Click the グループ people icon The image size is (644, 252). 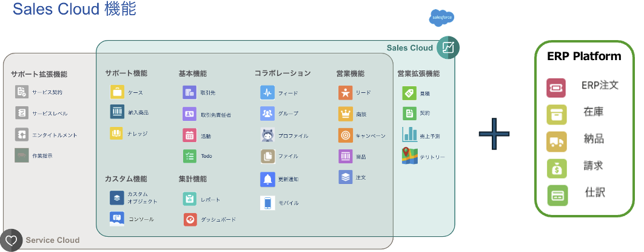pos(267,113)
